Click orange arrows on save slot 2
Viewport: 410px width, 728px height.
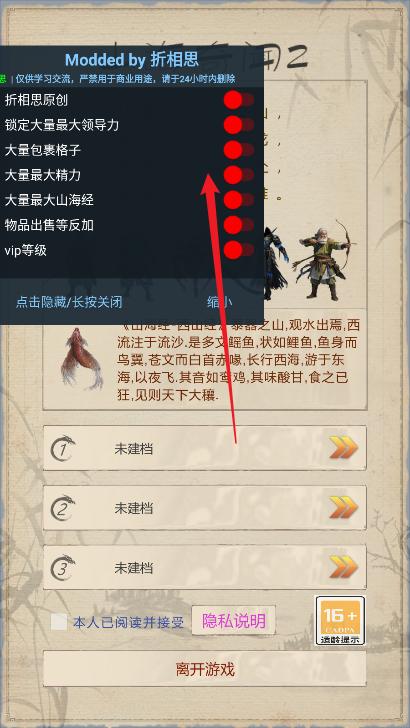344,507
